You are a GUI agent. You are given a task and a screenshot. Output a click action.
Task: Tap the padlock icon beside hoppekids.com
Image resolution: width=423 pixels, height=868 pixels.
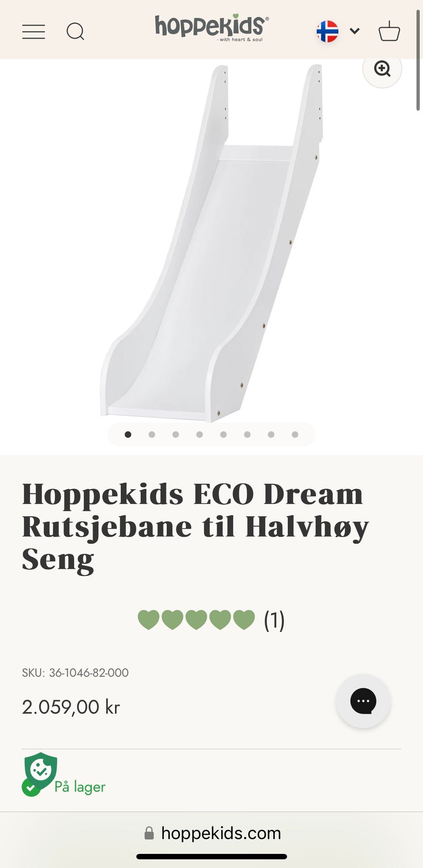(149, 833)
